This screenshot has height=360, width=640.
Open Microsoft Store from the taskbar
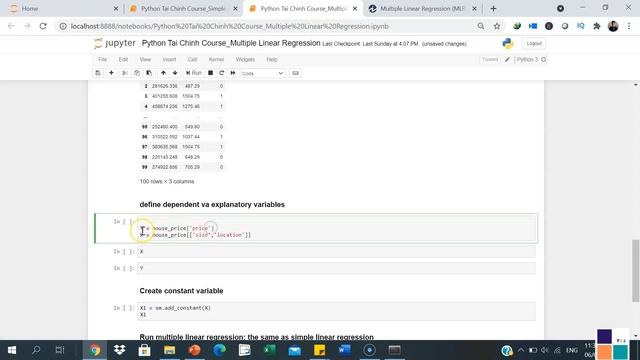(x=144, y=350)
